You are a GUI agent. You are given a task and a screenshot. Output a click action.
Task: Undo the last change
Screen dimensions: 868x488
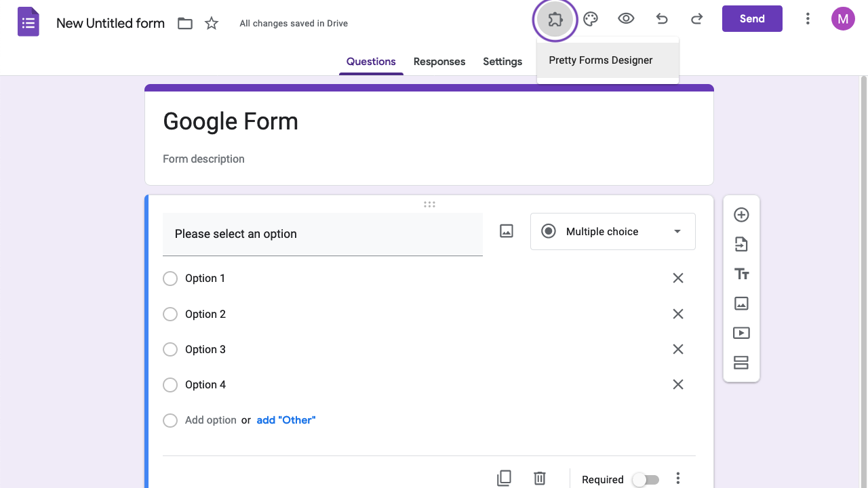pyautogui.click(x=662, y=19)
